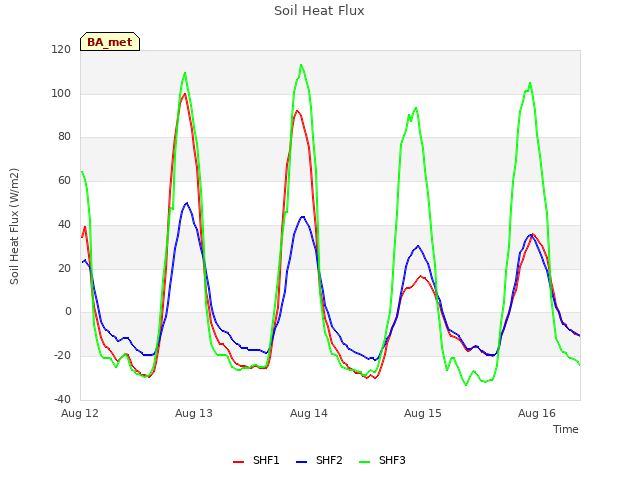Click the 120 y-axis tick label

coord(61,50)
